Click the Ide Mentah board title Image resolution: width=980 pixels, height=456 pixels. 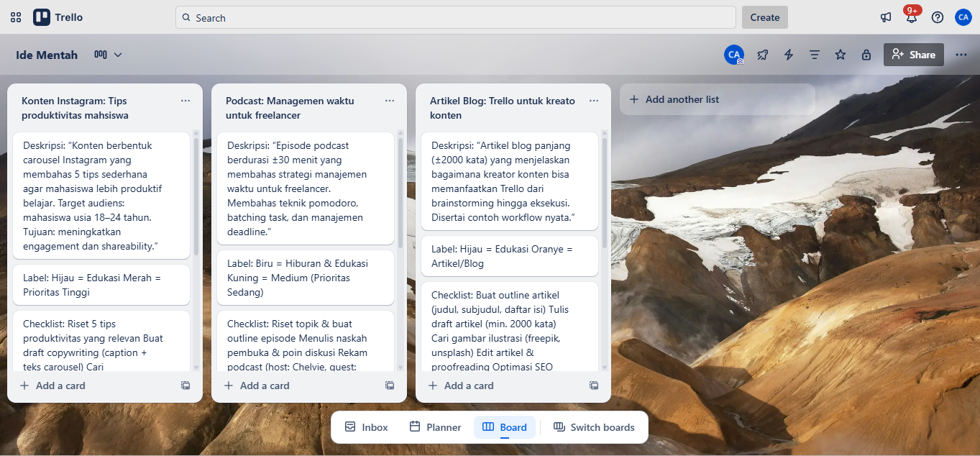47,55
